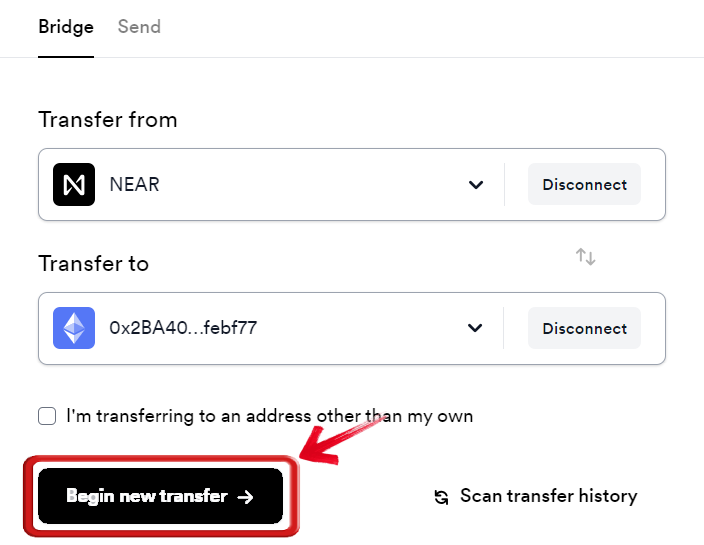Enable transferring to an address other than my own
Screen dimensions: 704x545
click(47, 416)
